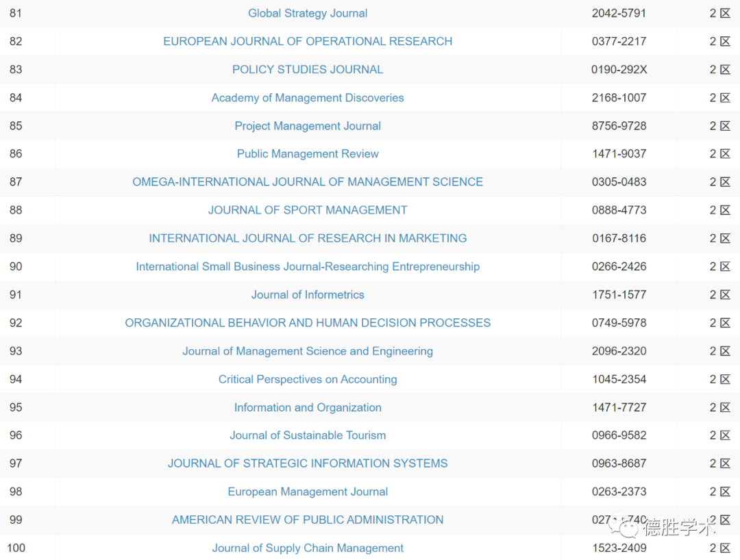Open the Project Management Journal link
The width and height of the screenshot is (740, 560).
click(308, 126)
